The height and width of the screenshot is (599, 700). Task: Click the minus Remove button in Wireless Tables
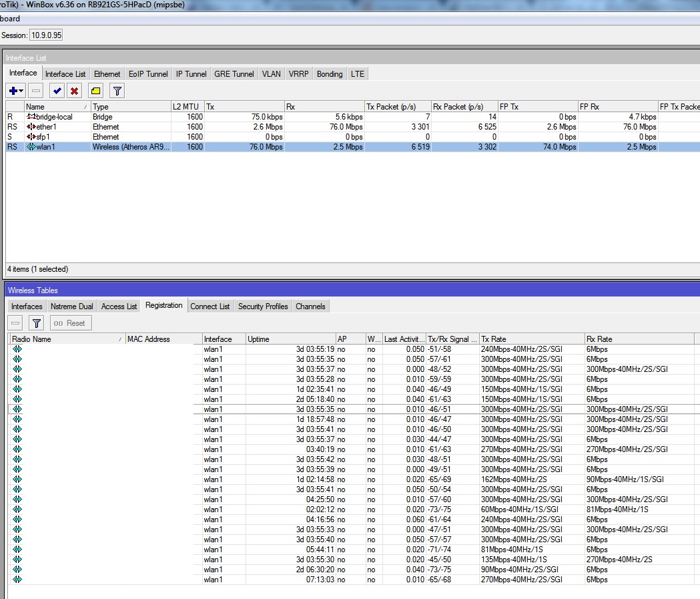pos(15,323)
